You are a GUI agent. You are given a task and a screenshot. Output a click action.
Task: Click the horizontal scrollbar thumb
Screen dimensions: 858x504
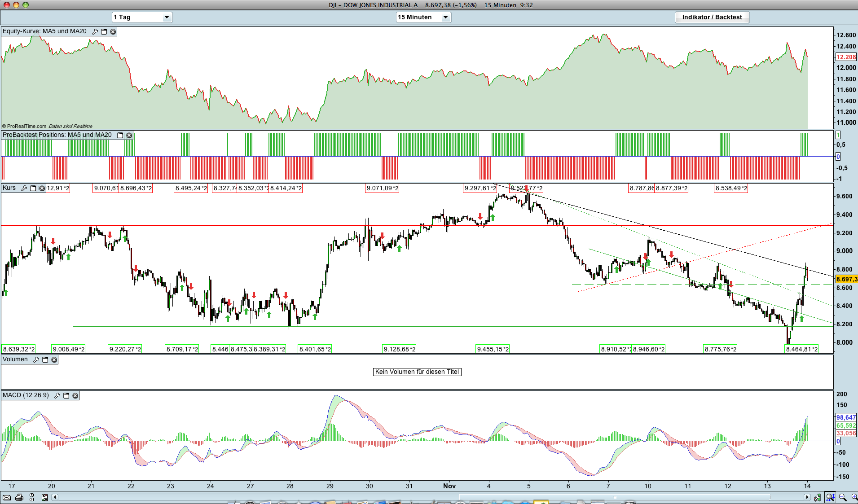pos(615,497)
